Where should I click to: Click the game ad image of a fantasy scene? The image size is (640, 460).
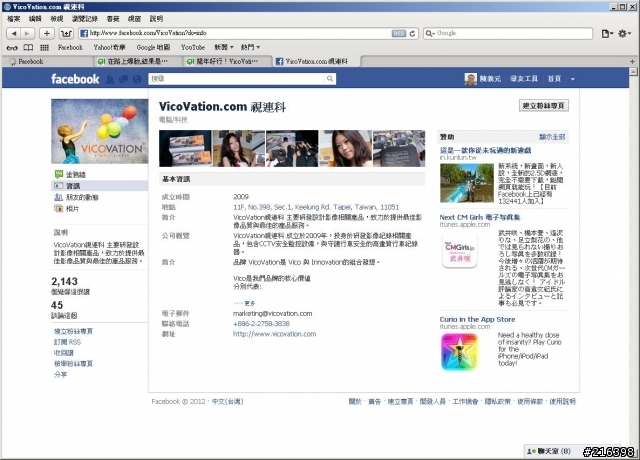coord(467,183)
